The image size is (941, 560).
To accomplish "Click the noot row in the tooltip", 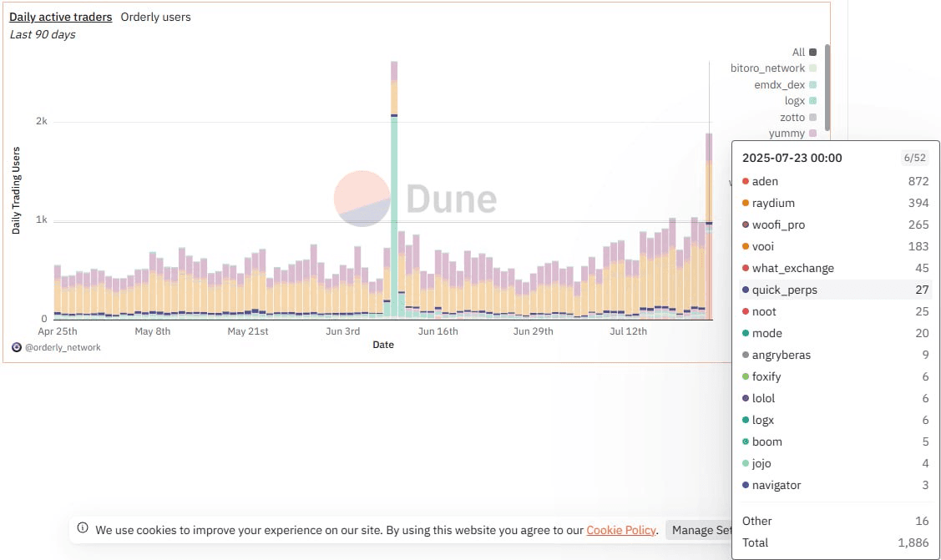I will [835, 311].
